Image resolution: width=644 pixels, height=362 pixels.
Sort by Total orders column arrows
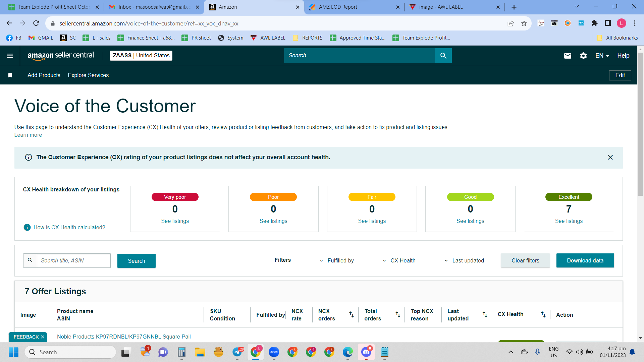[397, 314]
